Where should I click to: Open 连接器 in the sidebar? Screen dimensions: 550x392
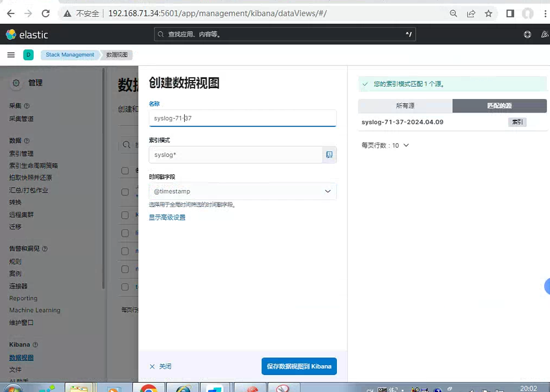[x=18, y=286]
